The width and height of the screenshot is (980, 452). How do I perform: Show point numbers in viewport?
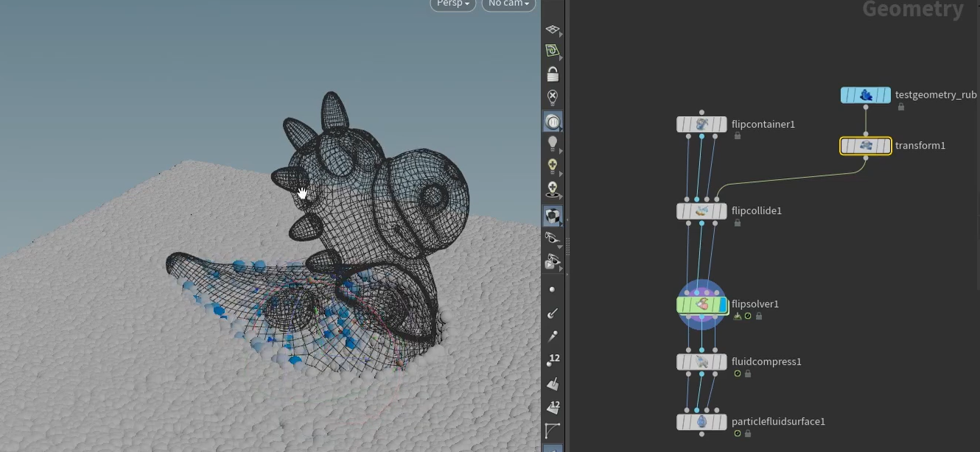553,360
